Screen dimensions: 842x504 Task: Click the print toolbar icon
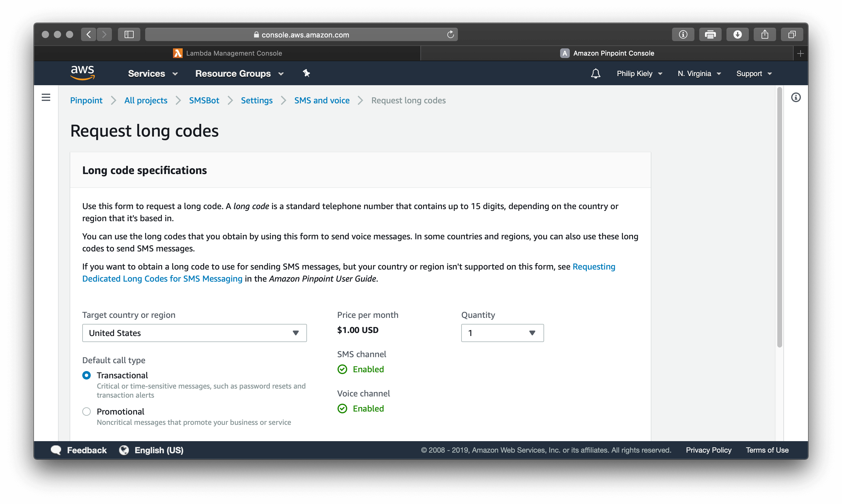coord(710,34)
